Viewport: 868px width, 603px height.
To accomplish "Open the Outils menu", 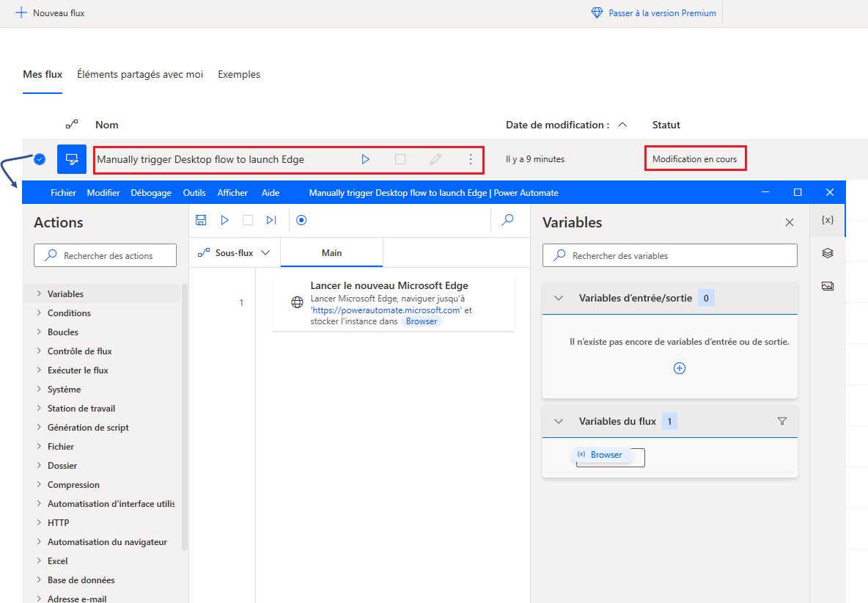I will tap(194, 193).
